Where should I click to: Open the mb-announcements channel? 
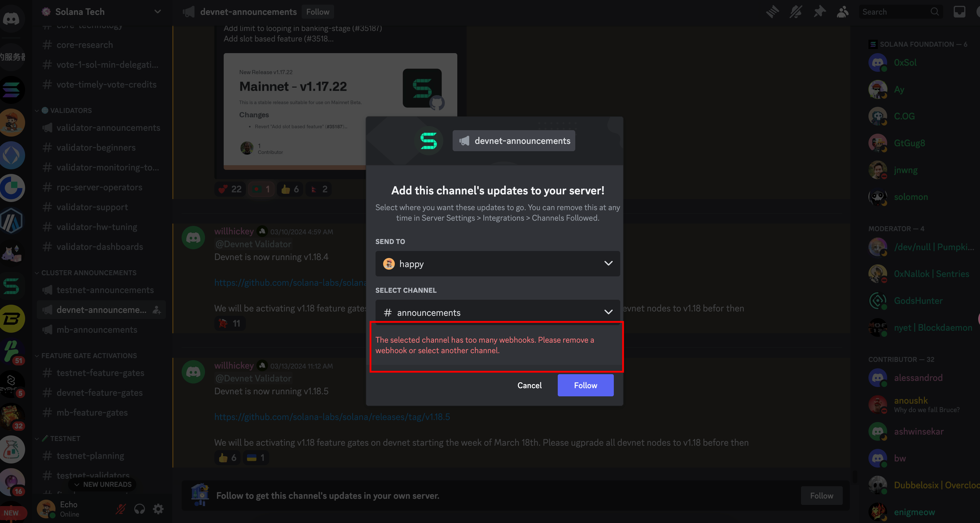(x=101, y=330)
